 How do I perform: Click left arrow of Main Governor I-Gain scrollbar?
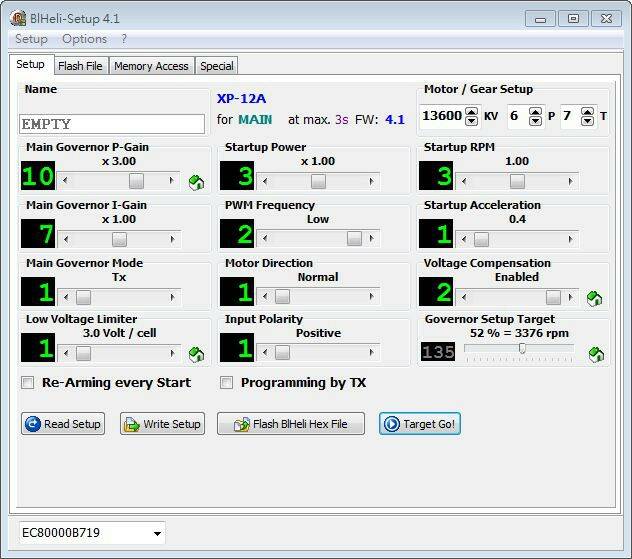65,239
